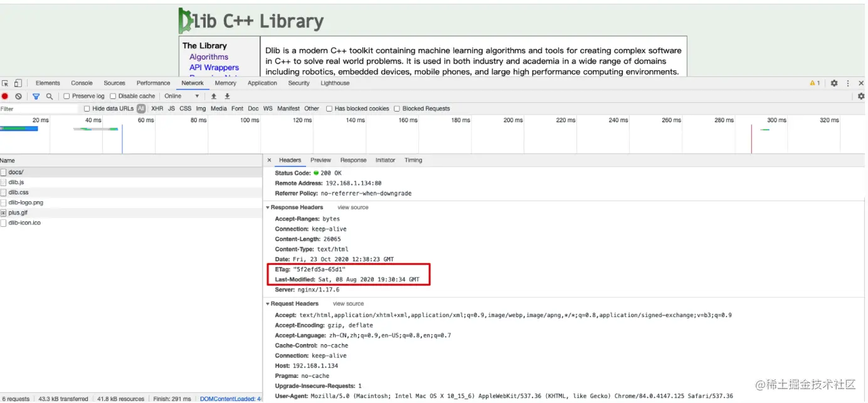Open the Lighthouse tab
This screenshot has width=868, height=403.
(x=335, y=83)
